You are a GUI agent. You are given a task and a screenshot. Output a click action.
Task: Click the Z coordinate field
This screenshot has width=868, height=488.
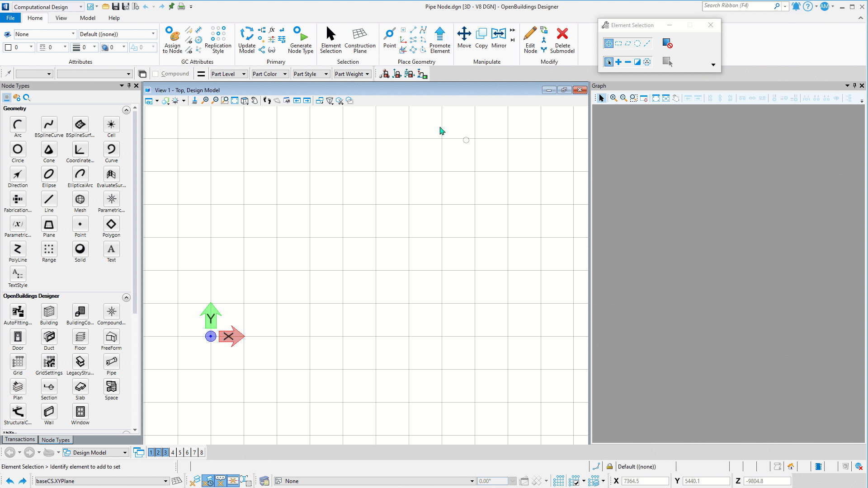767,481
